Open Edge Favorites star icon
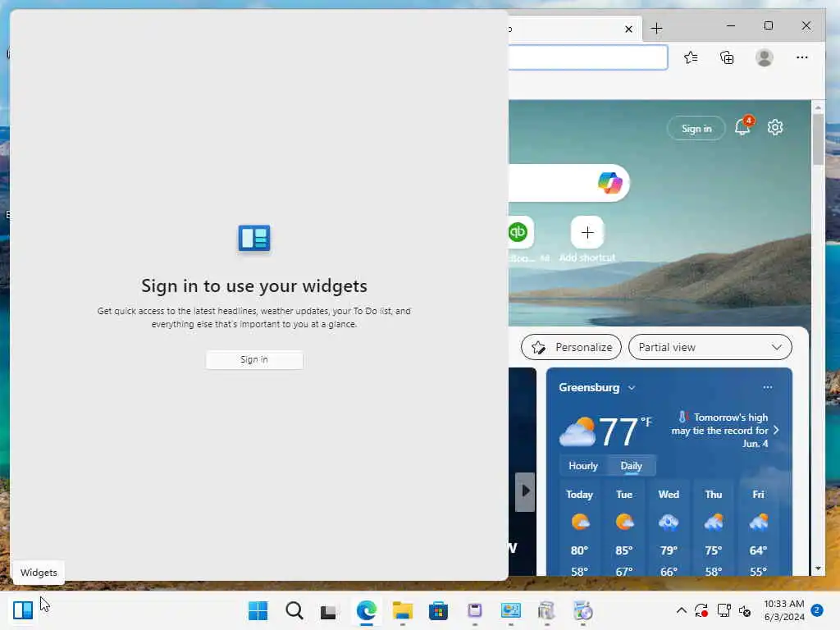This screenshot has width=840, height=630. pos(691,57)
